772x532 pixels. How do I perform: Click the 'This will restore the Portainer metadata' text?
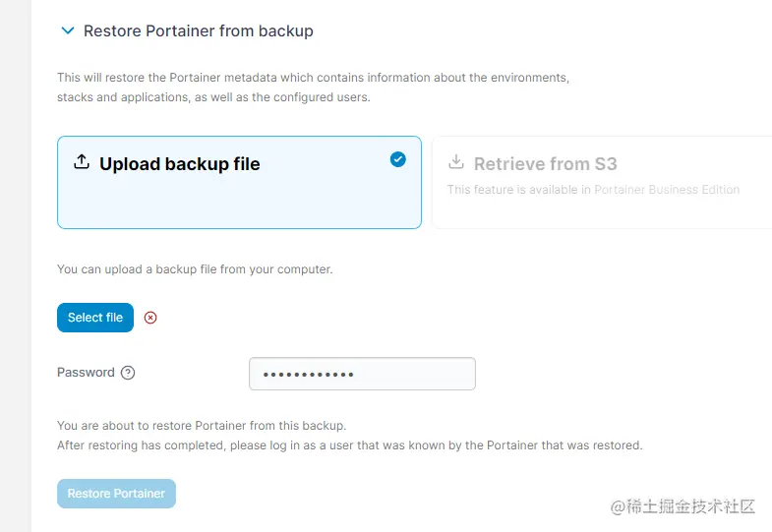point(313,77)
